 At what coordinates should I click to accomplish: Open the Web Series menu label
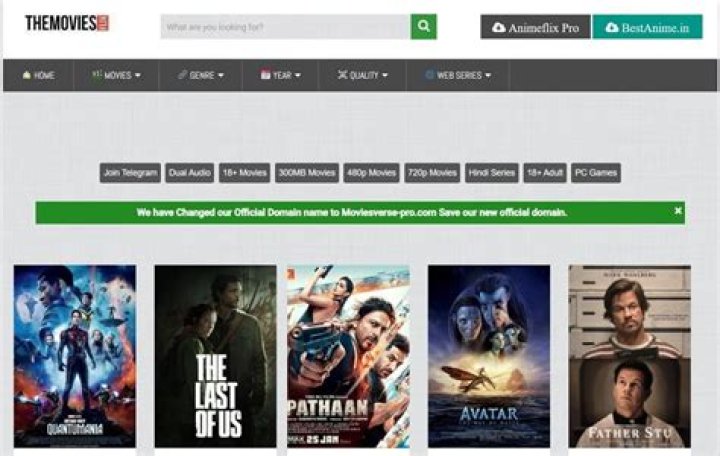click(x=459, y=75)
